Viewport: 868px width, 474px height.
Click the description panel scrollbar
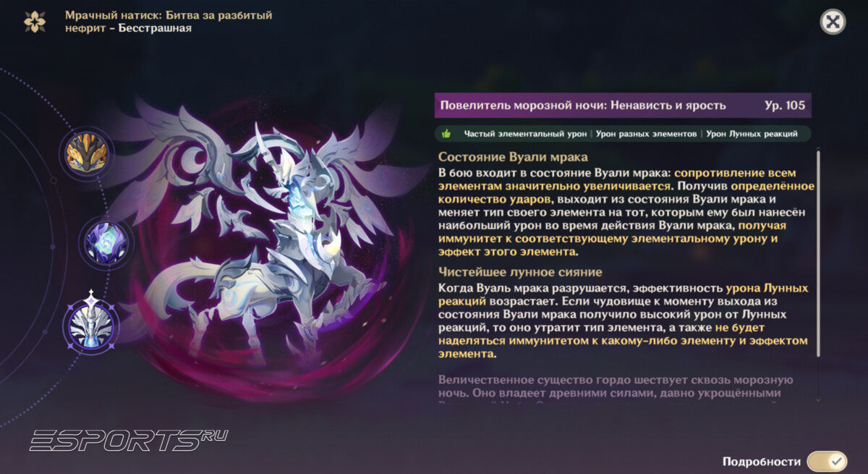pos(818,253)
